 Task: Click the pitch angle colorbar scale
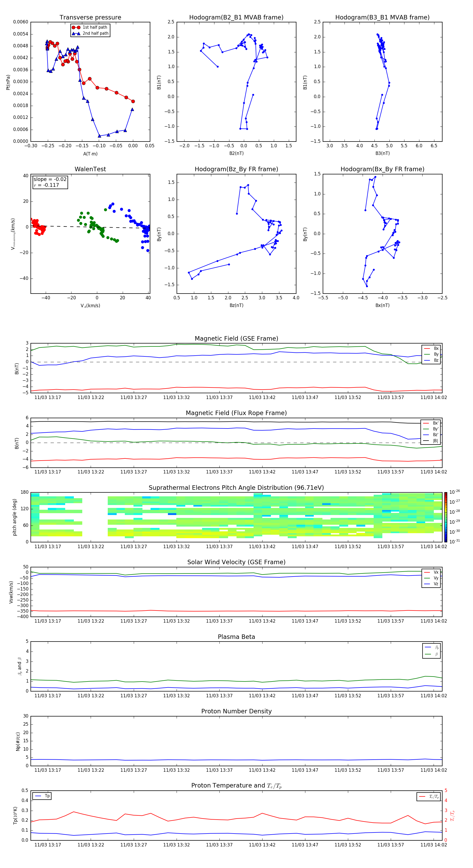click(446, 517)
